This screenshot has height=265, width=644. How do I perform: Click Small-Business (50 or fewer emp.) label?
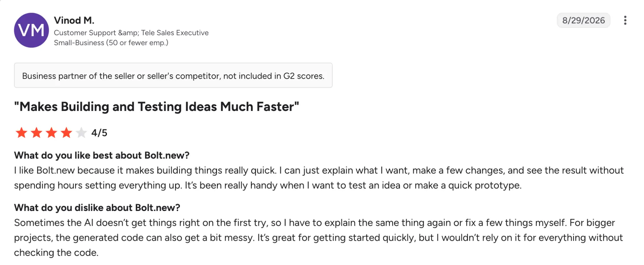coord(111,43)
